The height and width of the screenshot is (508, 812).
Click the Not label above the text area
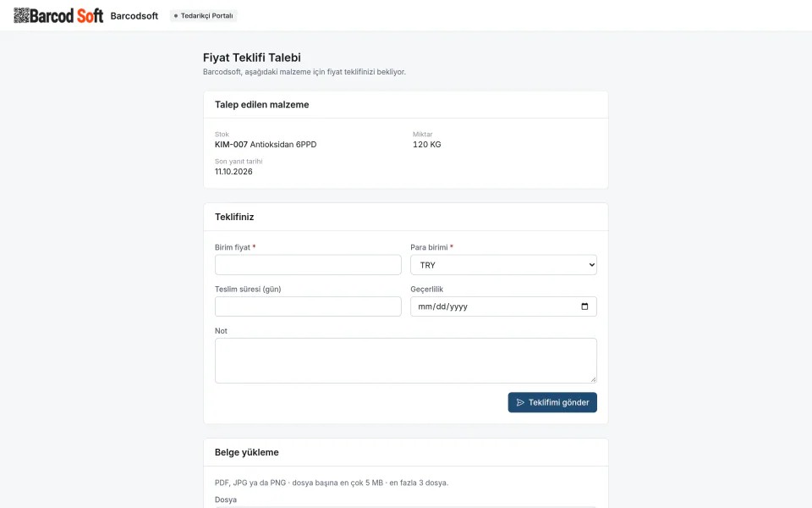(x=221, y=331)
